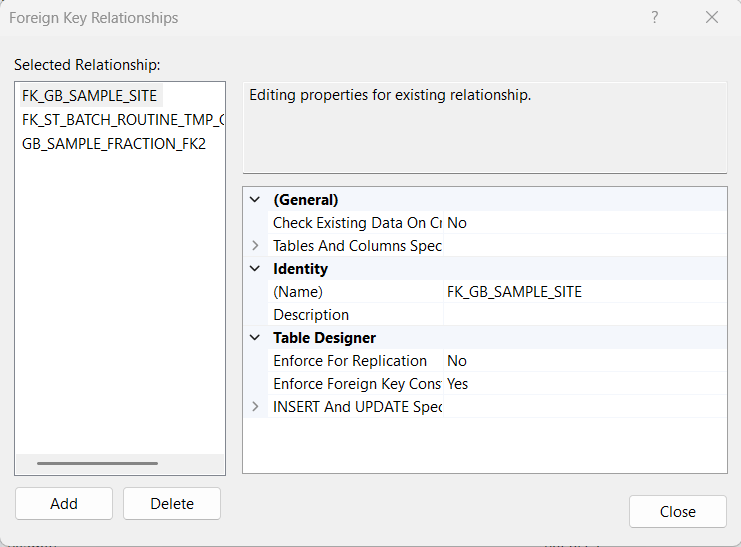Click the Close button
The height and width of the screenshot is (547, 741).
point(677,511)
